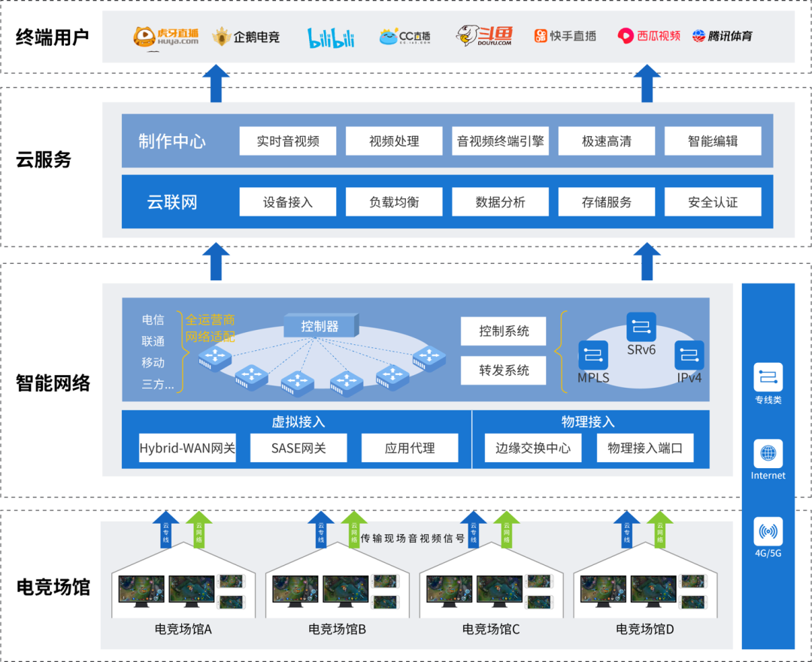Click the Douyu fish logo

[x=484, y=35]
